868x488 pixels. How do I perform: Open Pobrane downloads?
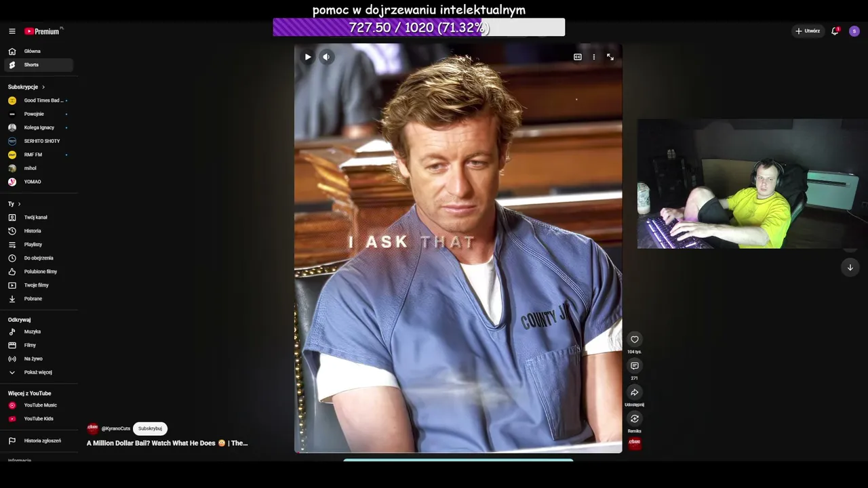pos(39,299)
